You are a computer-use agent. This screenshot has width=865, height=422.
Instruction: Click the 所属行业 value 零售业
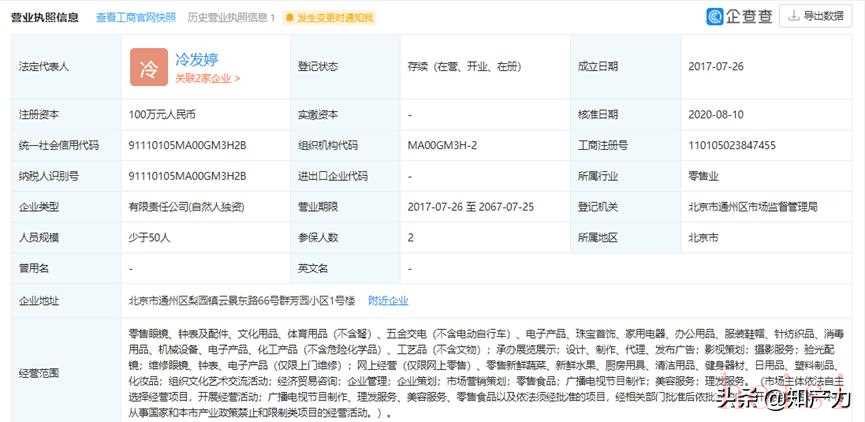703,177
